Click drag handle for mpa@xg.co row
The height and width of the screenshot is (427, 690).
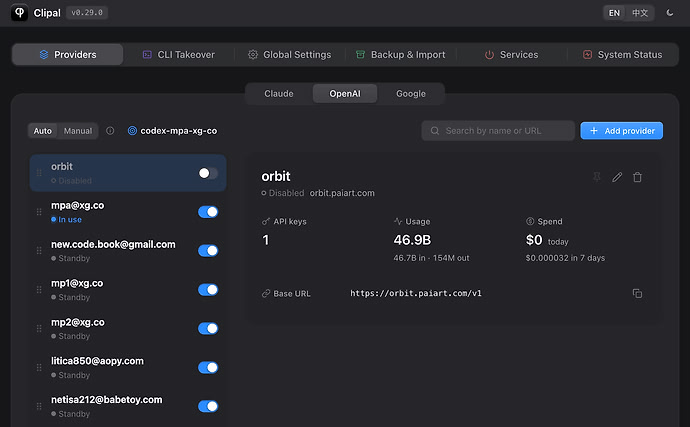pyautogui.click(x=39, y=212)
